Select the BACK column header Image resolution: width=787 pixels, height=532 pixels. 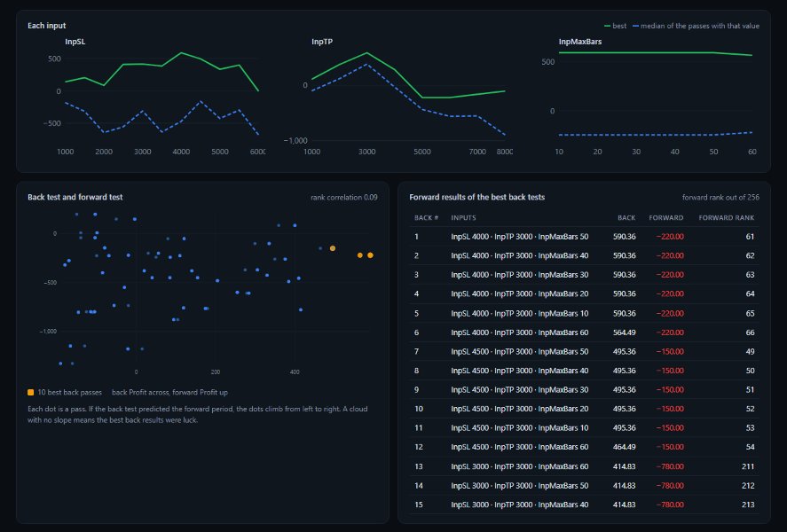(626, 217)
